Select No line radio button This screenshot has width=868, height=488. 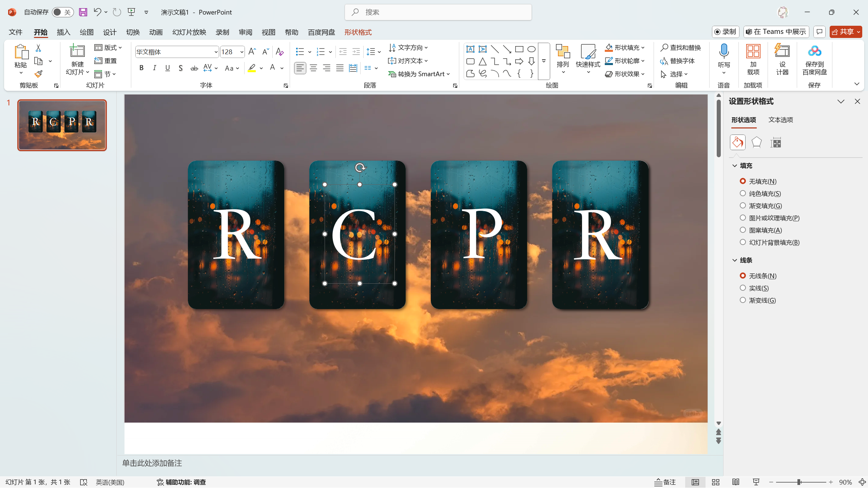point(743,276)
